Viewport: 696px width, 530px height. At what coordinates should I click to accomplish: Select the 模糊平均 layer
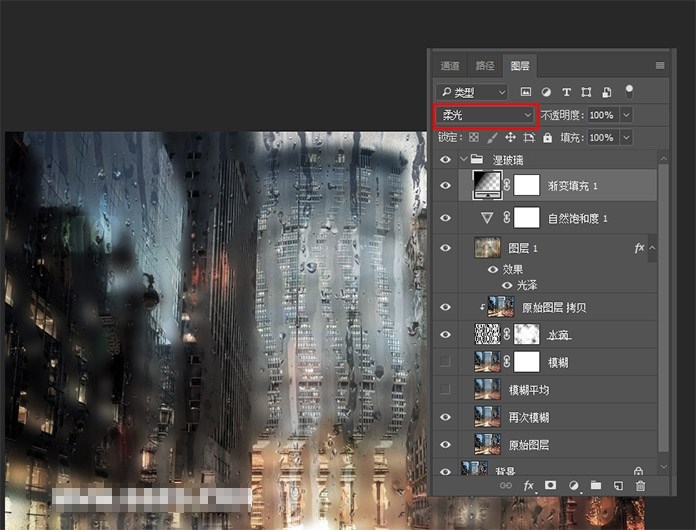[x=557, y=390]
